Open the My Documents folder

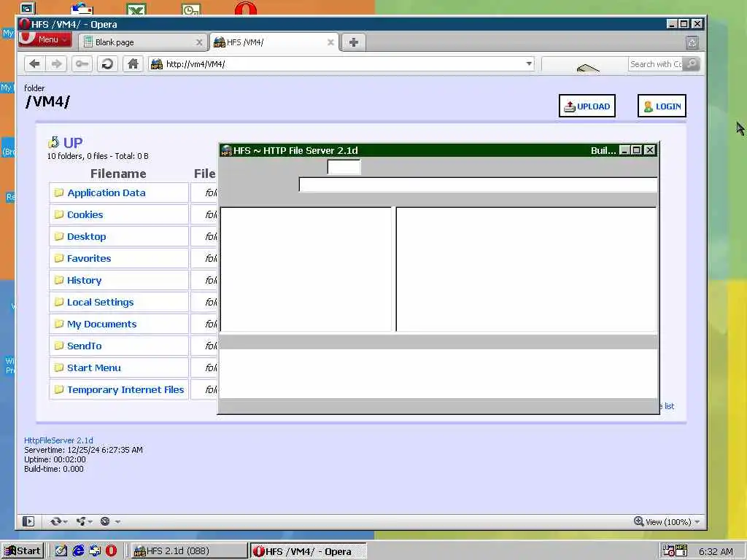[101, 324]
